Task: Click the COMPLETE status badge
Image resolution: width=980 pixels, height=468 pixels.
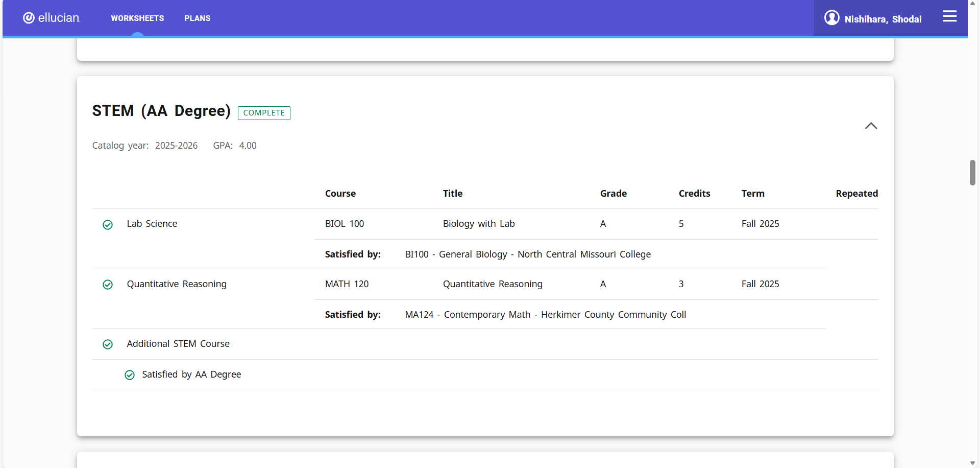Action: click(264, 113)
